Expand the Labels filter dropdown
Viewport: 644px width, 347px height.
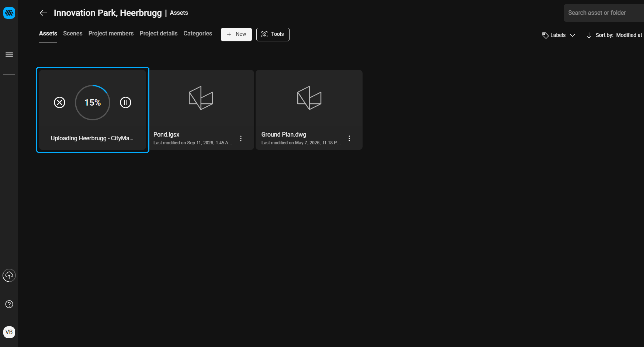pyautogui.click(x=558, y=35)
